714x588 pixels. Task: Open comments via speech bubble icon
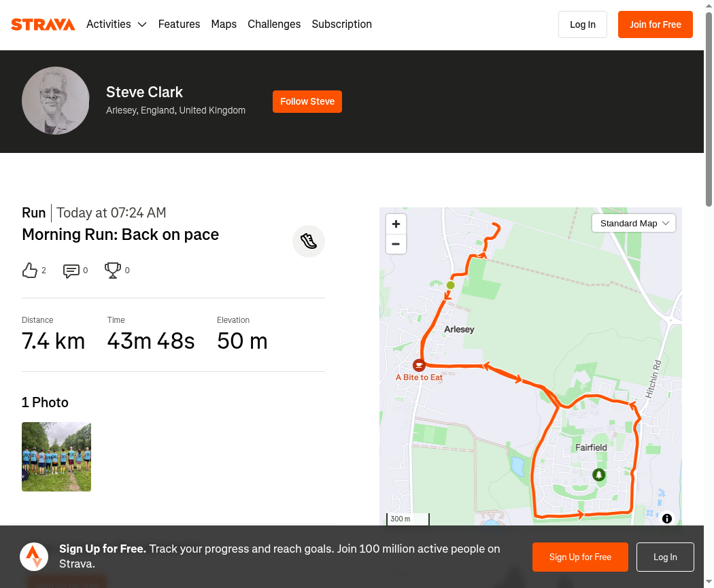coord(71,271)
